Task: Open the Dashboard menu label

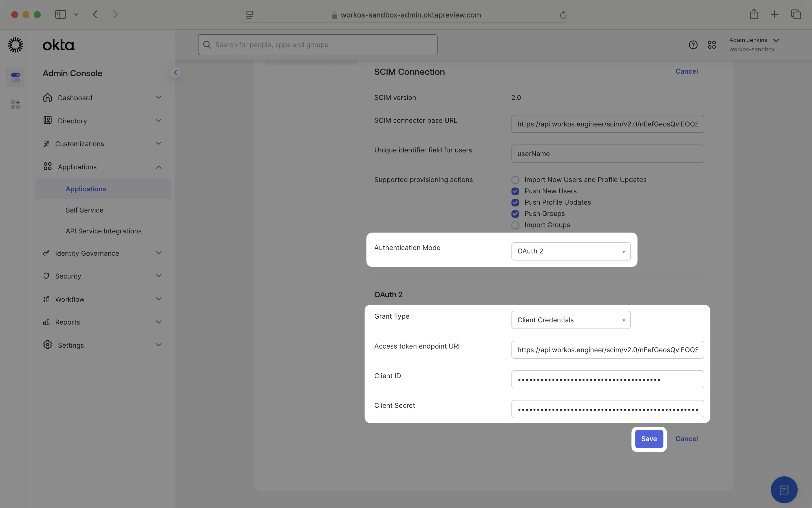Action: click(x=75, y=98)
